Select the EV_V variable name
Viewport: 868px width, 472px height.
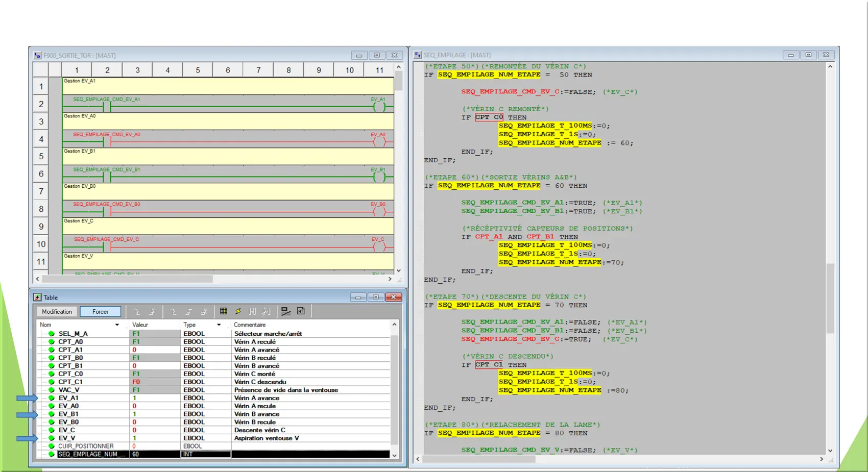click(x=67, y=438)
